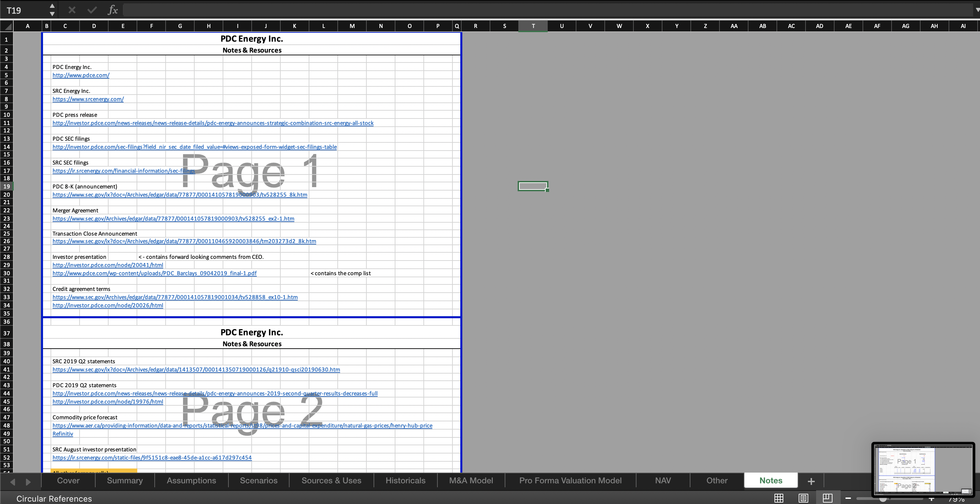Open the aer.ca henry-hub-price link
Viewport: 980px width, 504px height.
[x=242, y=426]
